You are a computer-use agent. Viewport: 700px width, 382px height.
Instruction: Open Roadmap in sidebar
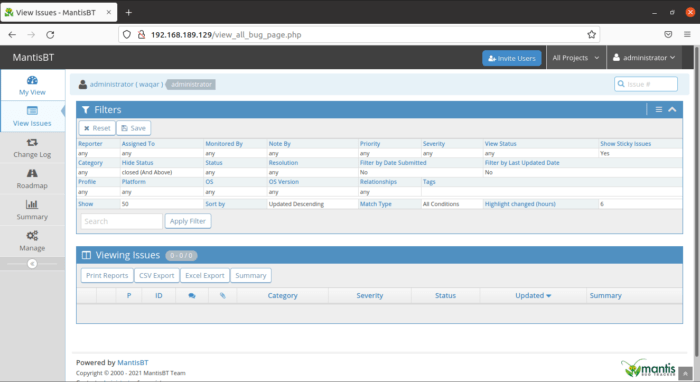pos(32,179)
